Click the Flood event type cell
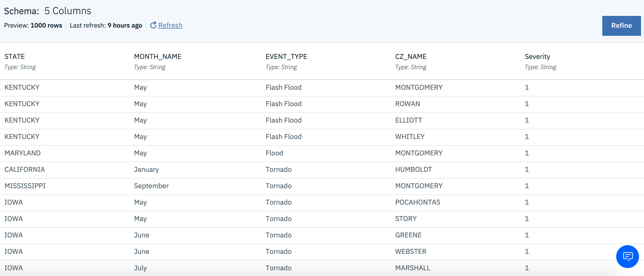 pos(274,153)
